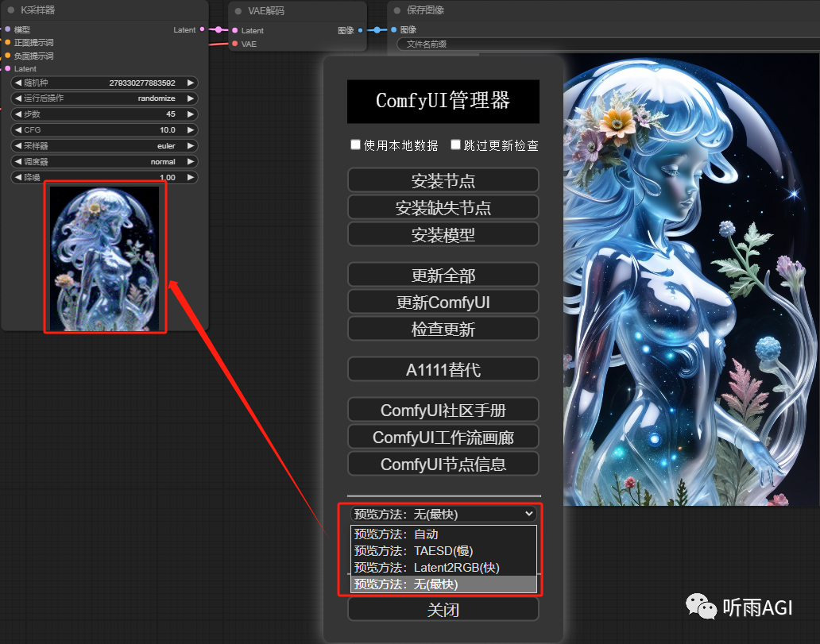
Task: Select next 调度器 scheduler option
Action: click(x=191, y=161)
